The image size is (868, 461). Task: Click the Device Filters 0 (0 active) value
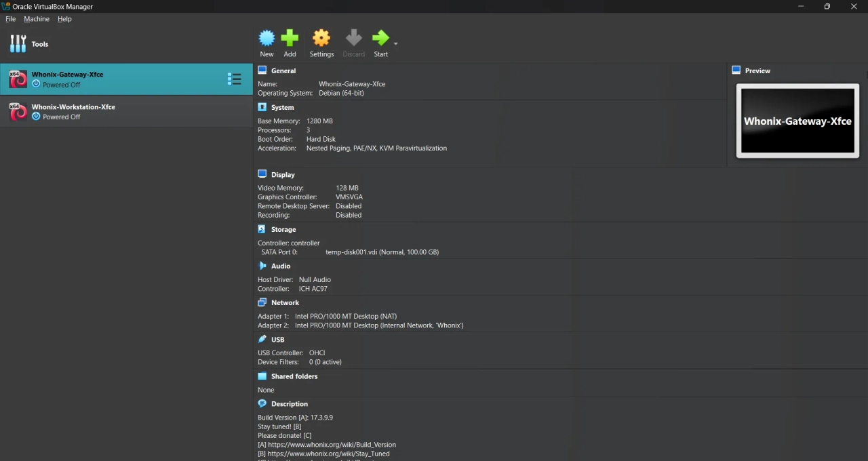[x=325, y=361]
